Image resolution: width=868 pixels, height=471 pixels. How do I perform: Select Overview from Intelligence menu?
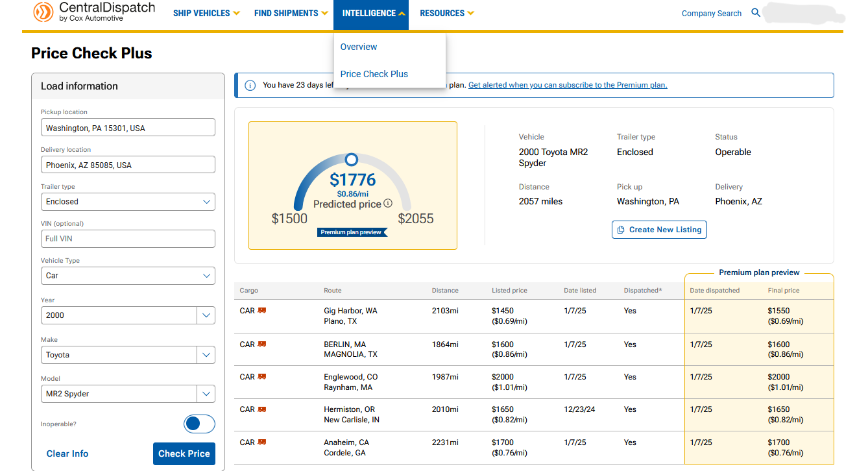359,47
